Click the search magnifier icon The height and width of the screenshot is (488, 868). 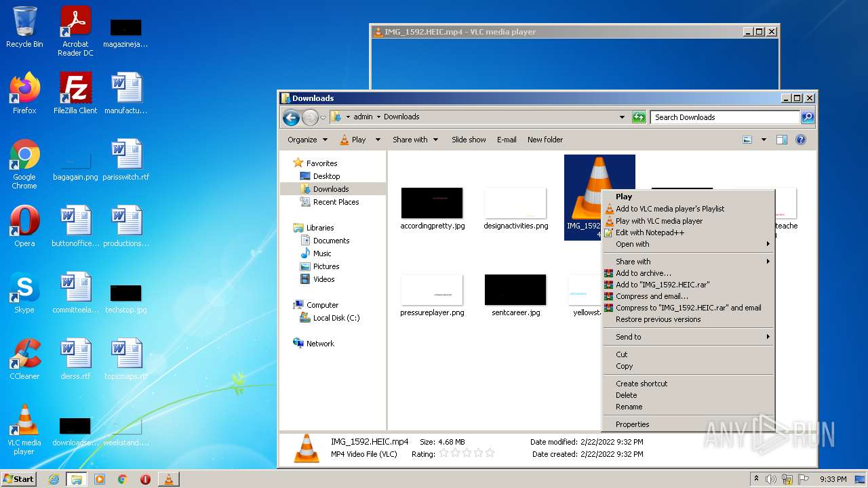[x=808, y=117]
